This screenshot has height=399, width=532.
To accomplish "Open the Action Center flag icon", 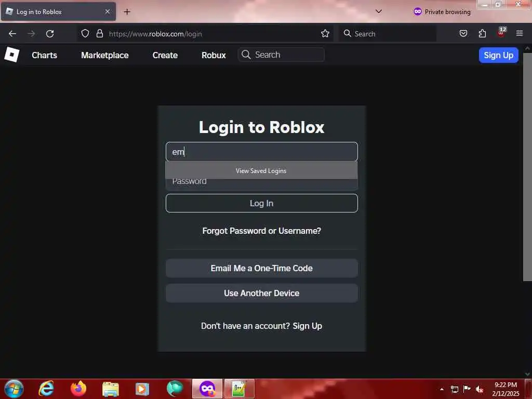I will click(467, 389).
